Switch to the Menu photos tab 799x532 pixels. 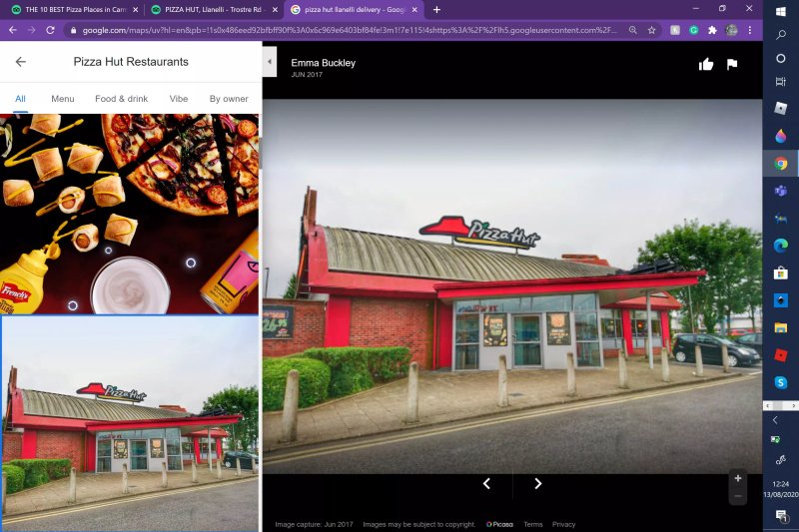(x=63, y=99)
